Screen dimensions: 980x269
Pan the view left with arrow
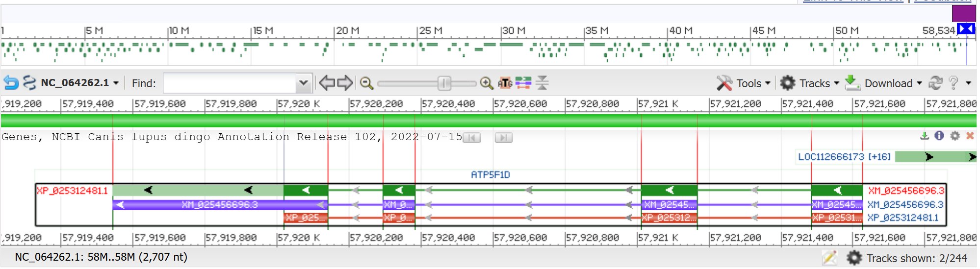[x=327, y=83]
